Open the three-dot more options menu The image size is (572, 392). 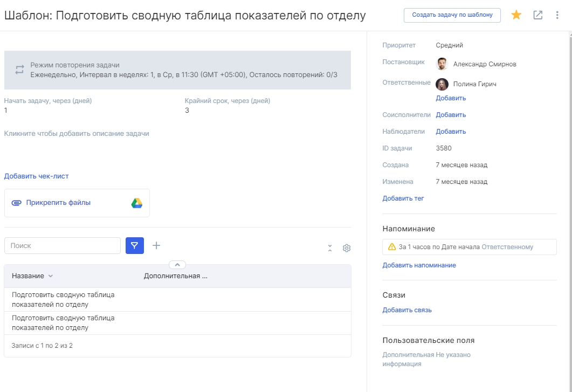pos(557,15)
